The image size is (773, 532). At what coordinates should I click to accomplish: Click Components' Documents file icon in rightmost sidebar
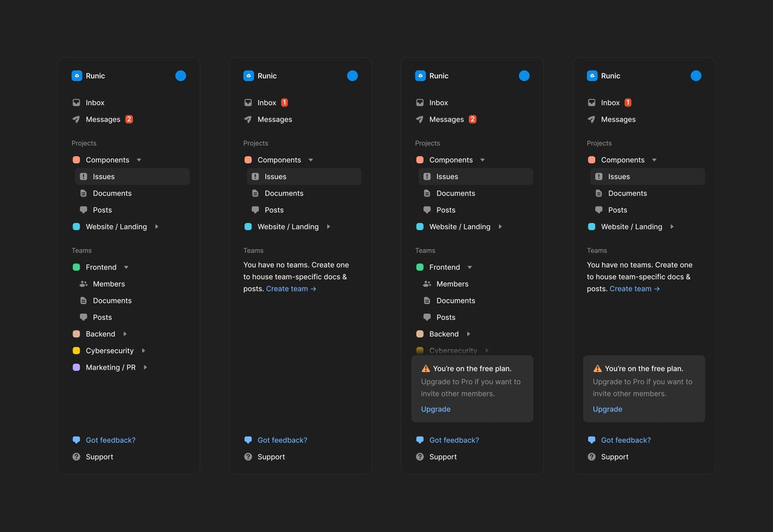point(598,193)
